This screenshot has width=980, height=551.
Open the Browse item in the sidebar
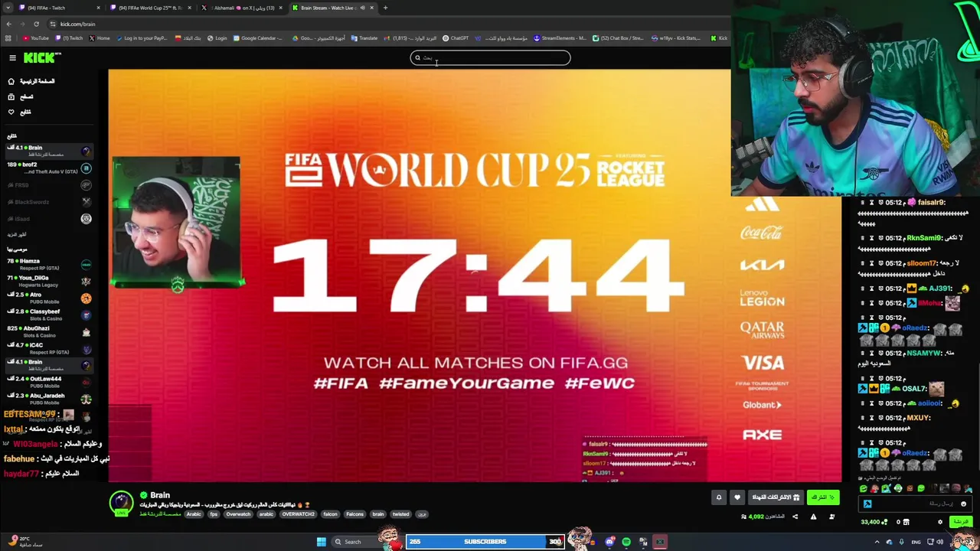coord(21,96)
